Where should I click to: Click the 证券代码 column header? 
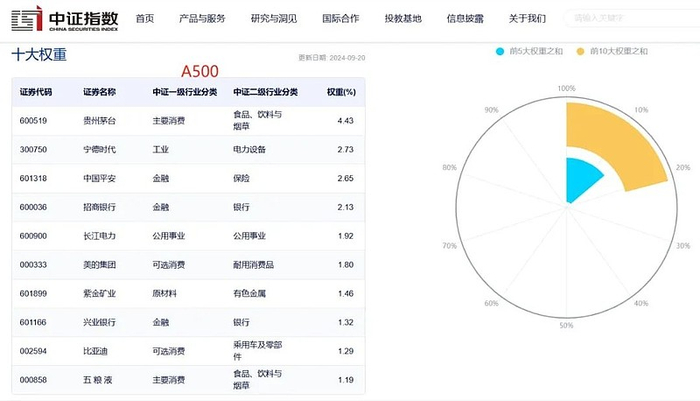36,92
